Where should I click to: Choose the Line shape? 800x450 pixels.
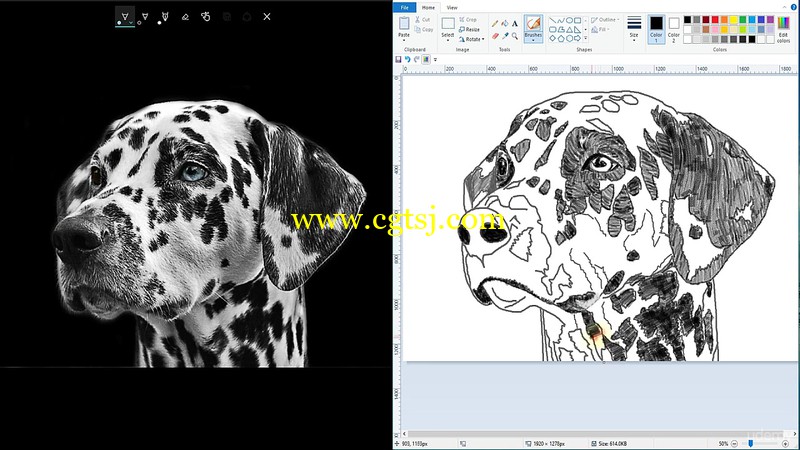click(552, 20)
